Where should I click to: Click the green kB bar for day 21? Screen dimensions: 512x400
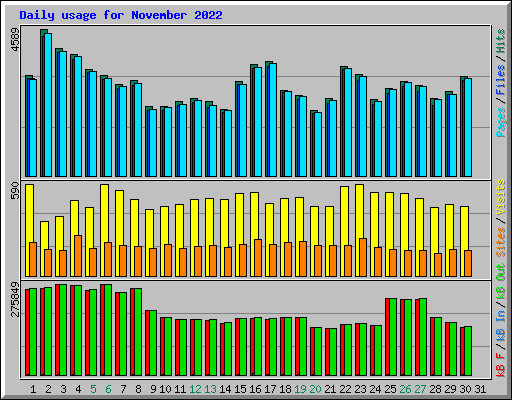pos(333,352)
